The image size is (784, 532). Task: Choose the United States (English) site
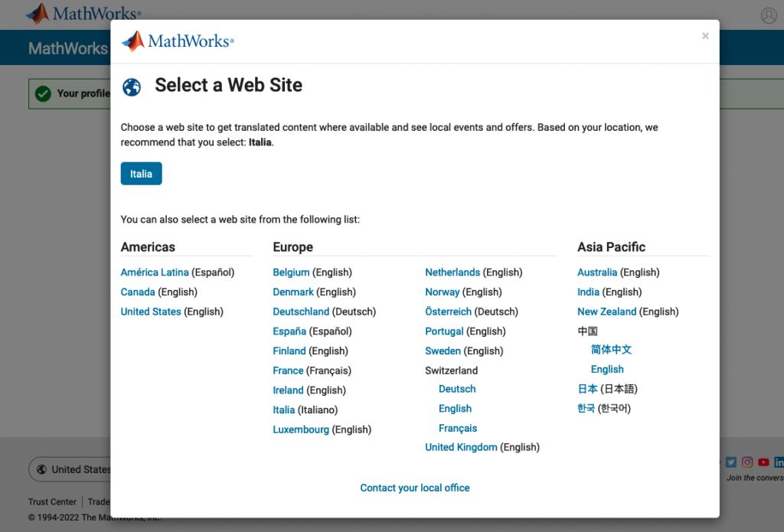tap(151, 312)
